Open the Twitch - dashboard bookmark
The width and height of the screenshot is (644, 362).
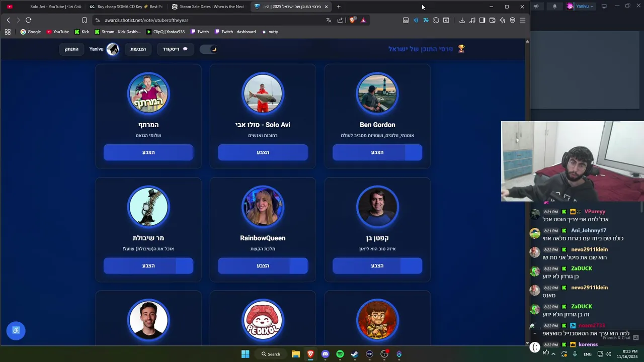(235, 32)
